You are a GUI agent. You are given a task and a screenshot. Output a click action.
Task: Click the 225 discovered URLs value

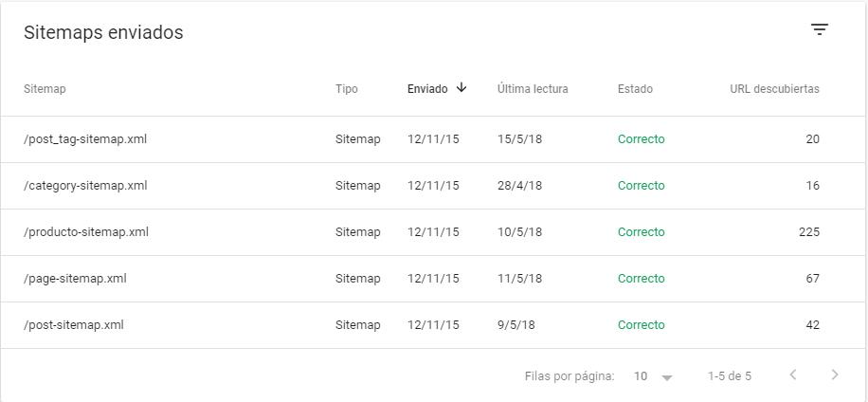point(808,232)
